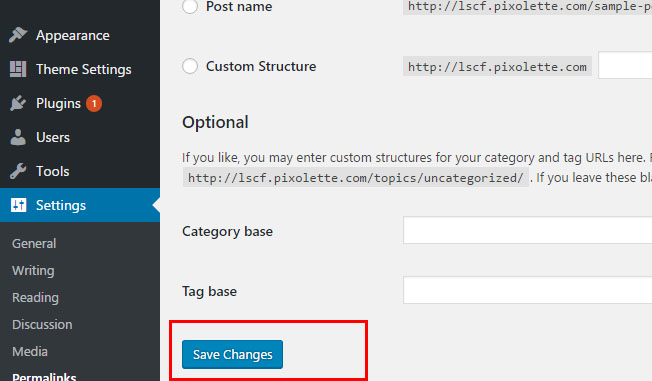Click the Appearance paintbrush icon
652x381 pixels.
click(x=18, y=35)
